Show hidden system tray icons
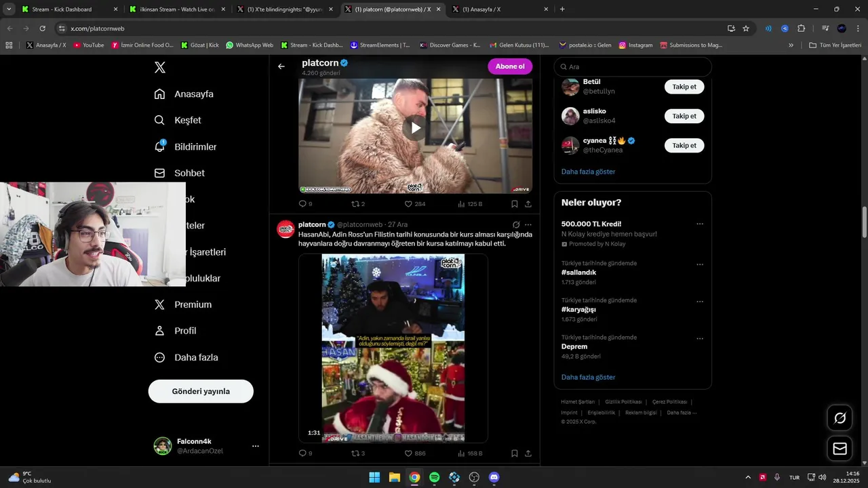The height and width of the screenshot is (488, 868). pos(748,477)
